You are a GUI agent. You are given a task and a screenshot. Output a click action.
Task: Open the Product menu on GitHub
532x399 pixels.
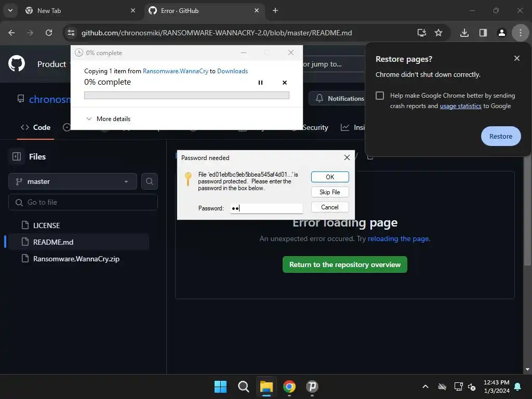tap(52, 64)
